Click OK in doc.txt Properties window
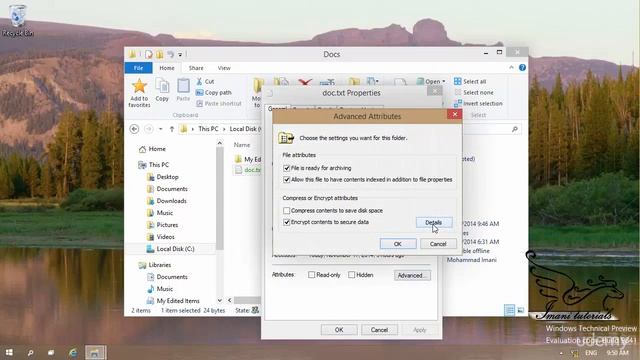 click(x=339, y=330)
